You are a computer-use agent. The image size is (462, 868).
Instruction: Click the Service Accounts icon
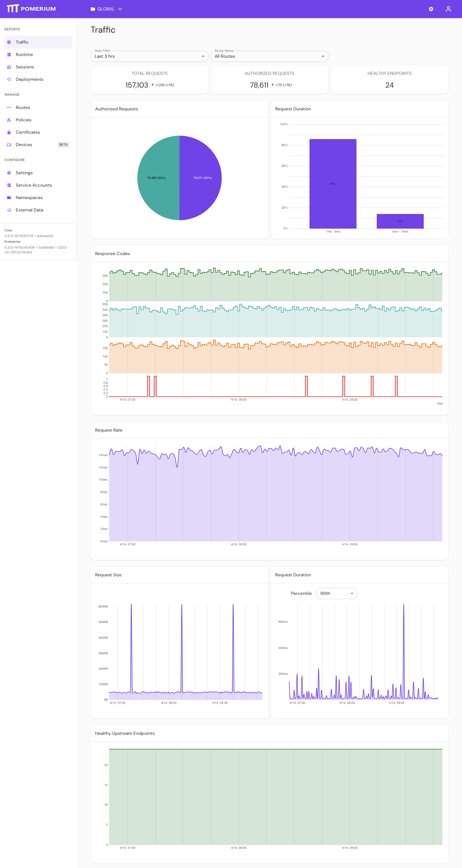9,185
